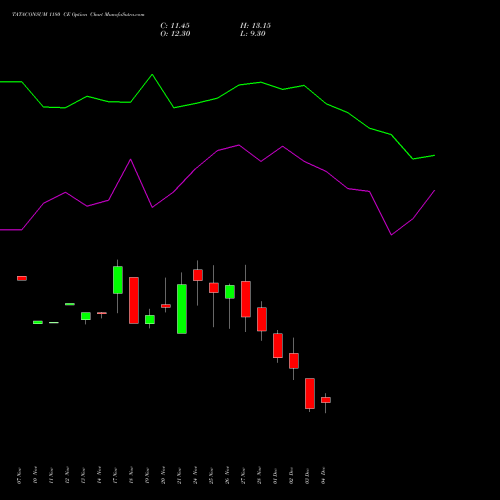This screenshot has height=500, width=500.
Task: Click the high value 'H: 13.15'
Action: [256, 26]
